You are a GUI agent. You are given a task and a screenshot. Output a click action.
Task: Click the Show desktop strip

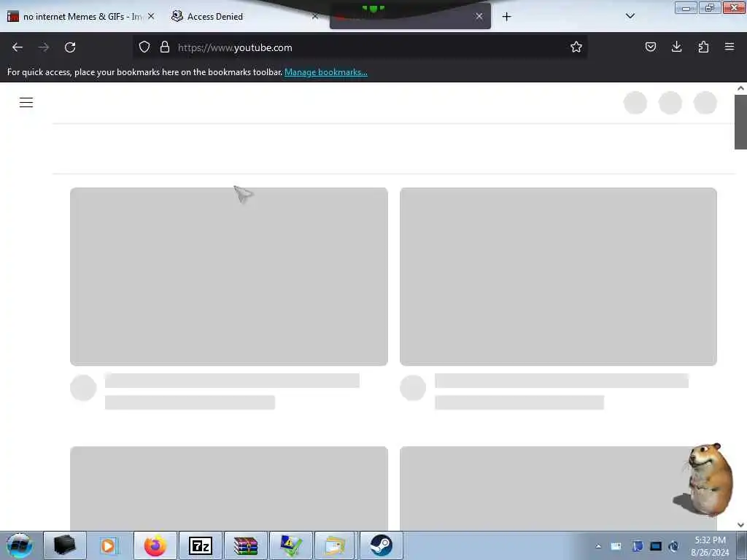[741, 545]
